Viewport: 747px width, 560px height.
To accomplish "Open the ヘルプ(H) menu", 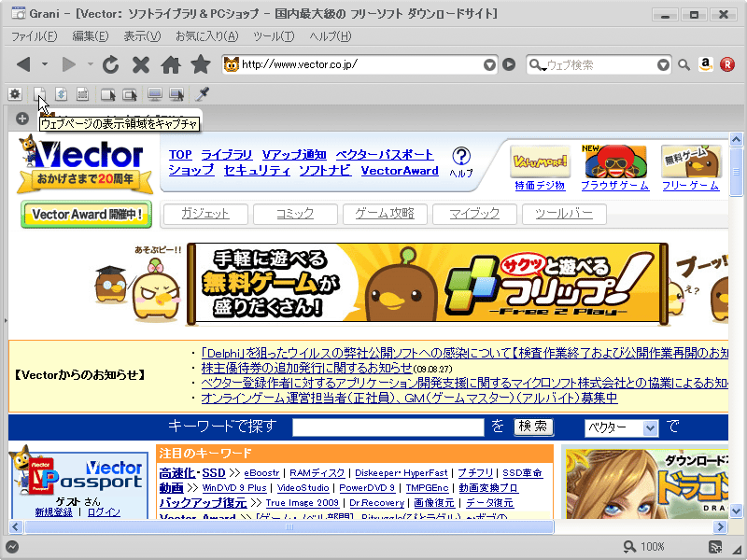I will pos(331,36).
